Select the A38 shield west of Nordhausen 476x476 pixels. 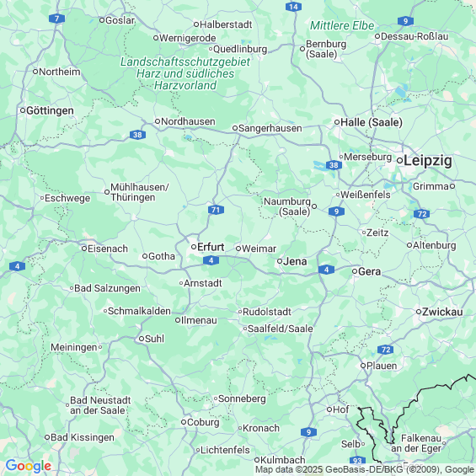(137, 135)
